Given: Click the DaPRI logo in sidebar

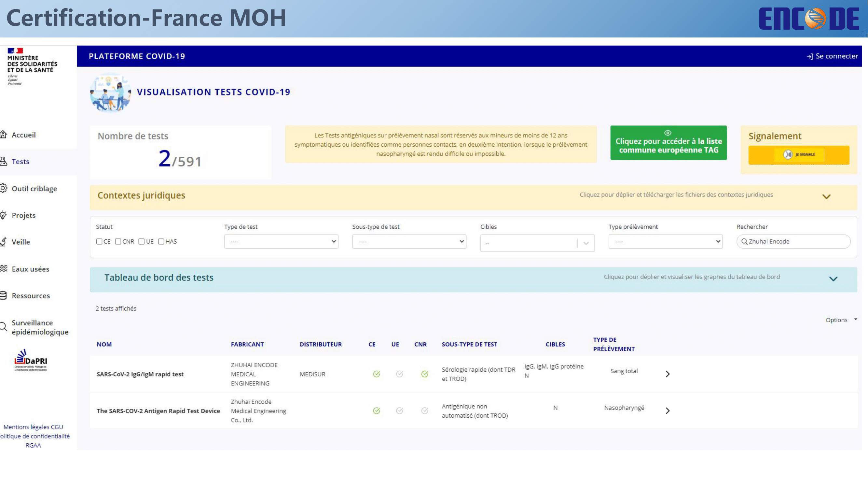Looking at the screenshot, I should pyautogui.click(x=31, y=360).
